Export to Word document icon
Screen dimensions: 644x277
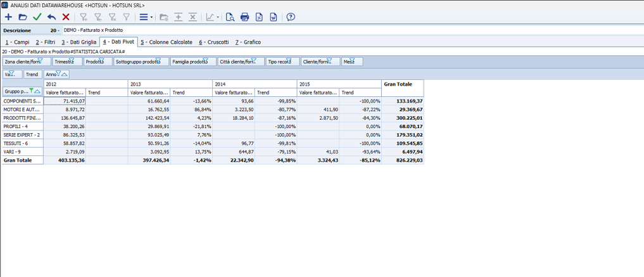[x=274, y=17]
